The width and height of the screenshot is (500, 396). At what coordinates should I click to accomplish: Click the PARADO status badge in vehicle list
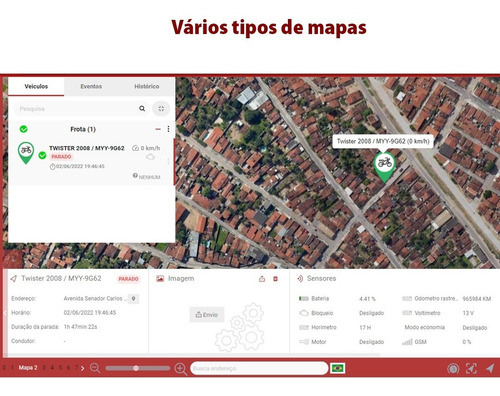point(61,157)
